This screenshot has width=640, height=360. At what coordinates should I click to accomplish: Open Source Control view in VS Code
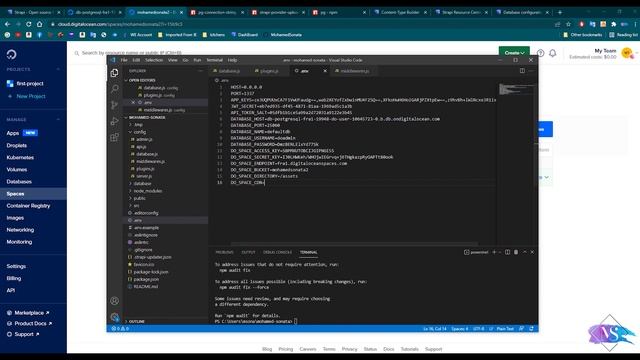(x=115, y=105)
